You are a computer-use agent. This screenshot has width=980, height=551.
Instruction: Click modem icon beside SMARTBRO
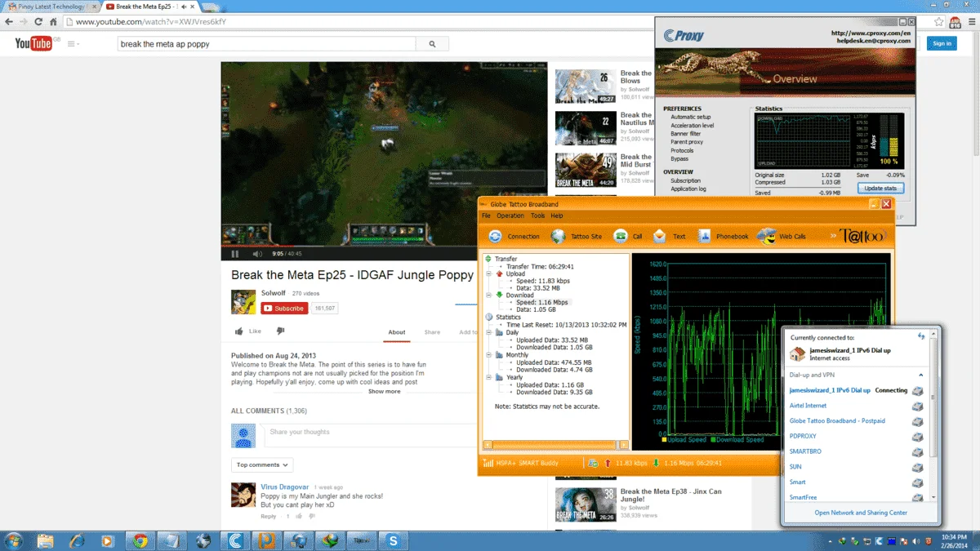pos(918,451)
